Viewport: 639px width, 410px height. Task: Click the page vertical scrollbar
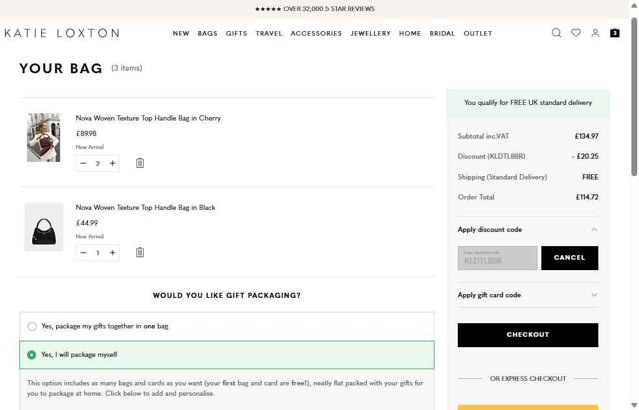point(634,98)
